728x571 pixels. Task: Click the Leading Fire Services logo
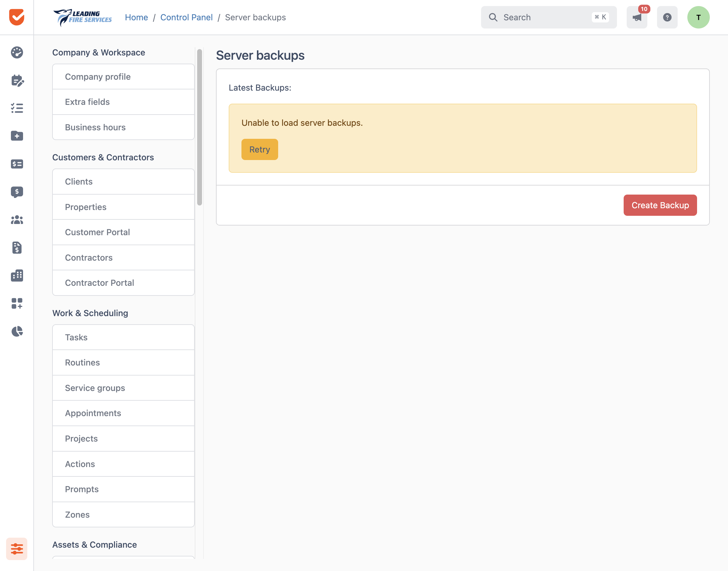[x=83, y=17]
